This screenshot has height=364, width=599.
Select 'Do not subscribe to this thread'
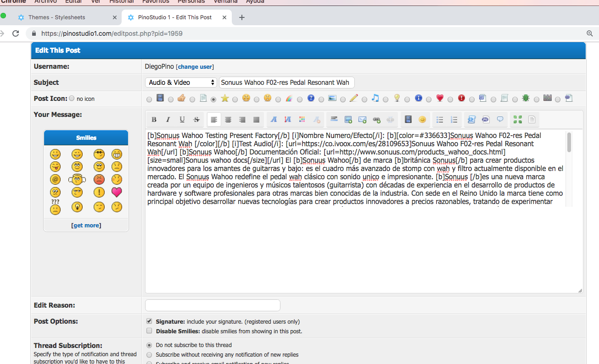coord(149,345)
